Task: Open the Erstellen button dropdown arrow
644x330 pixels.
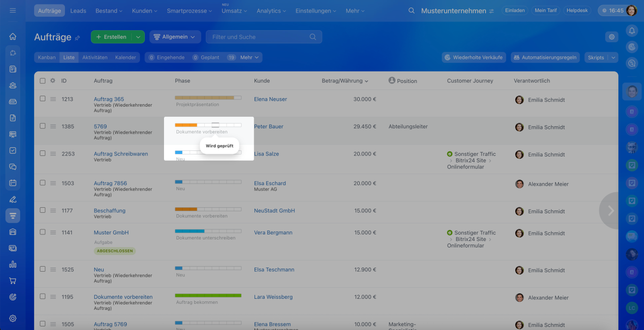Action: 138,37
